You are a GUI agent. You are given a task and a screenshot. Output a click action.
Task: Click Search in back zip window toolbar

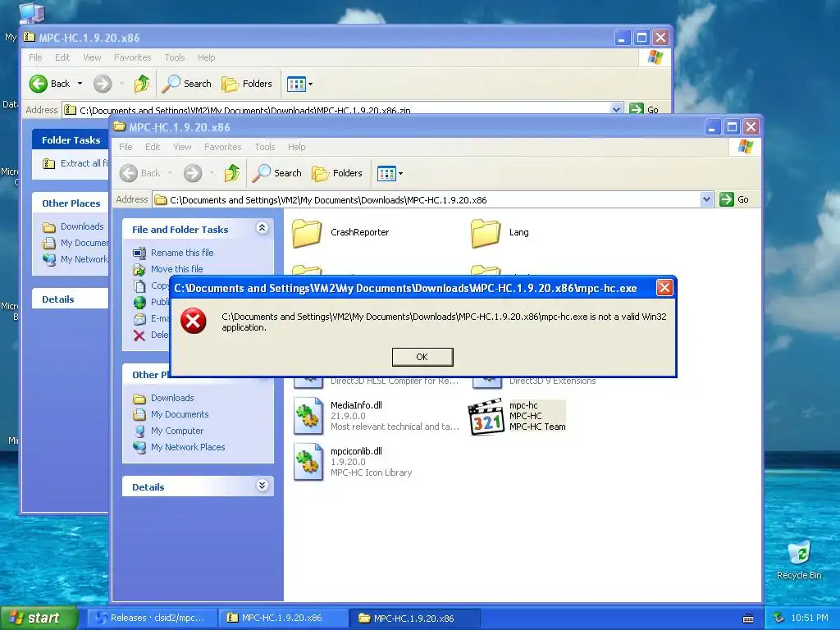pos(187,84)
